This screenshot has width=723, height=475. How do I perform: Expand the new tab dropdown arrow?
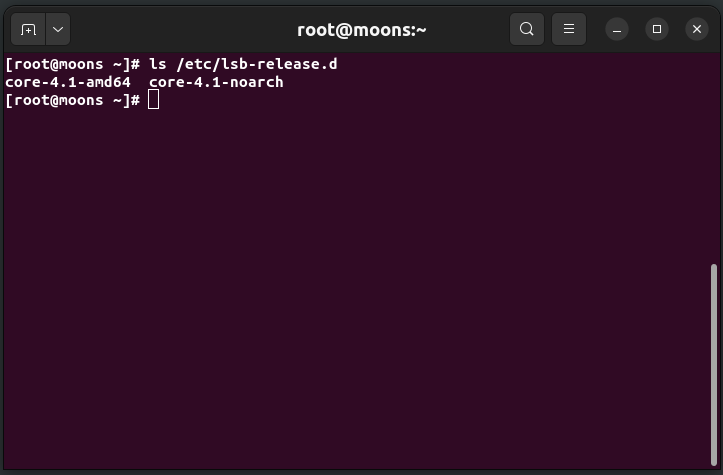click(58, 30)
